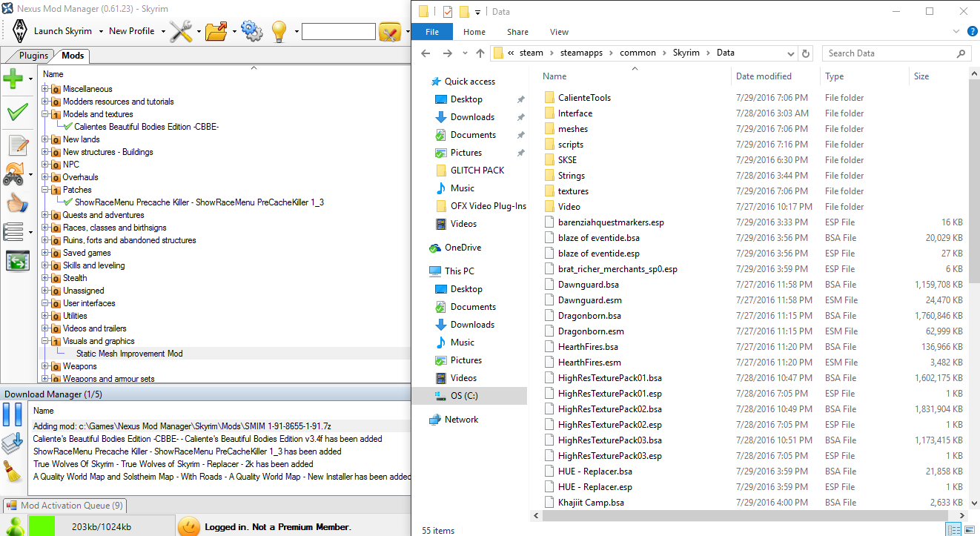Open the File menu in Explorer
This screenshot has width=980, height=536.
(432, 32)
